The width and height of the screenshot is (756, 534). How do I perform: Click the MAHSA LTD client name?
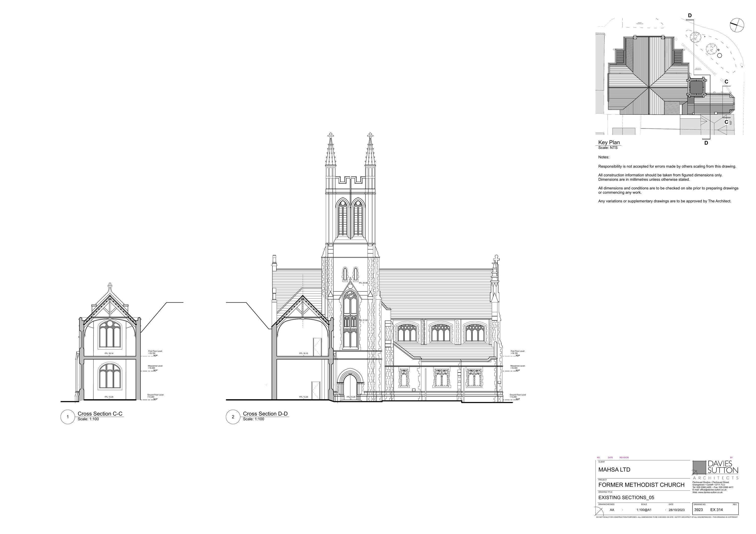pos(614,469)
